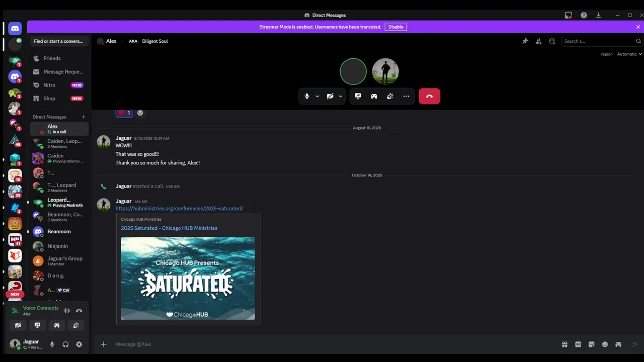Deafen with headphones icon in user panel

click(x=65, y=344)
